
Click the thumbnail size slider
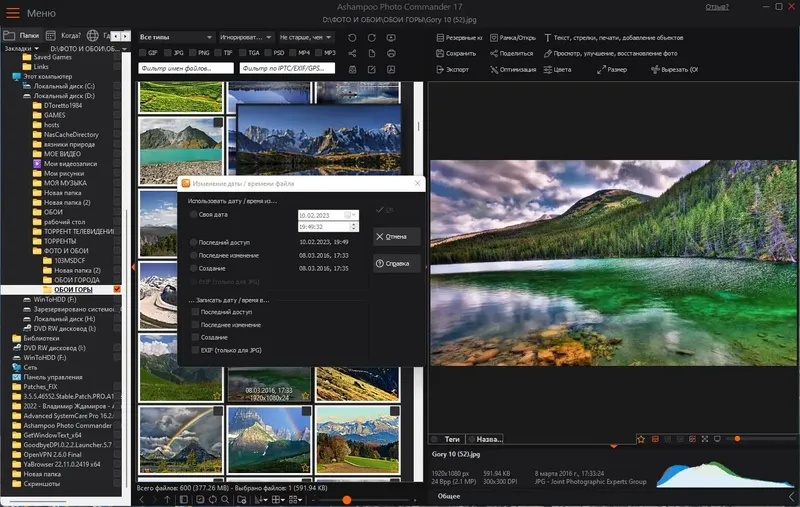[347, 499]
